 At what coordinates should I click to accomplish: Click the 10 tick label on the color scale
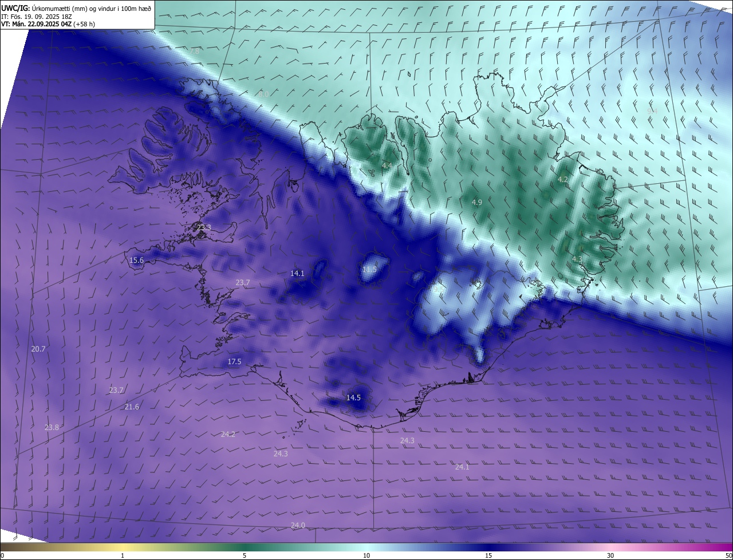366,555
